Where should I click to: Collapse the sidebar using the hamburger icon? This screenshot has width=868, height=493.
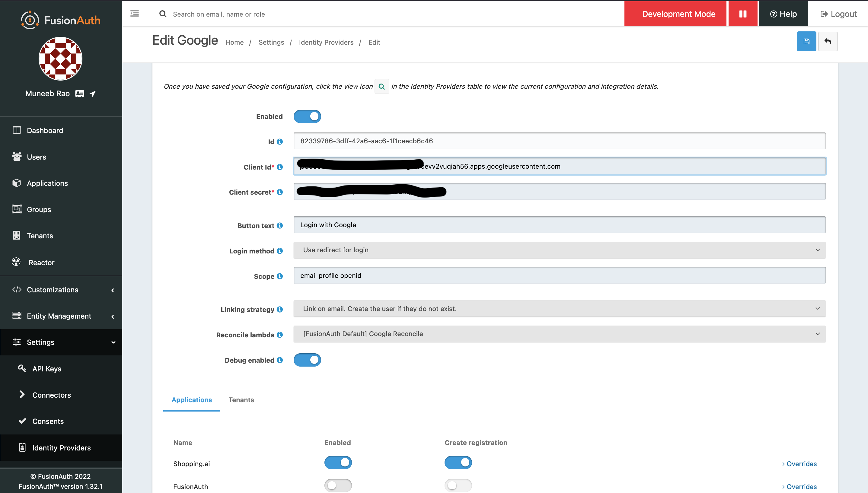[134, 14]
